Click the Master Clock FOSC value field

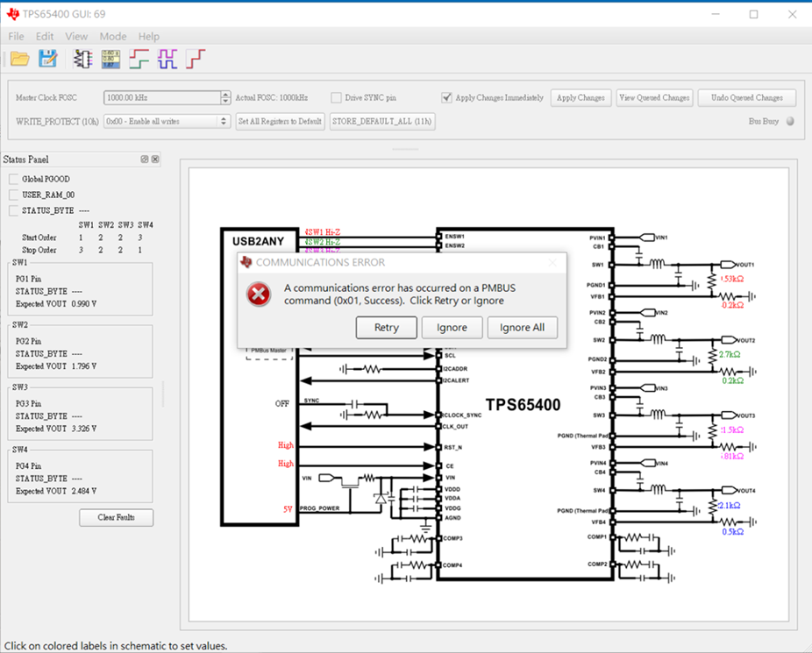(162, 98)
